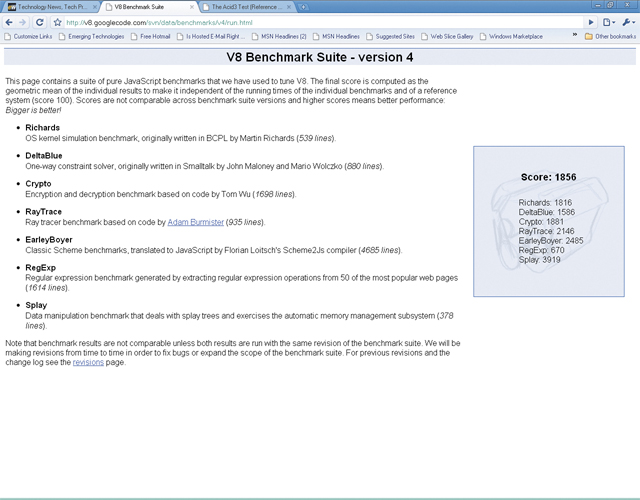Image resolution: width=640 pixels, height=500 pixels.
Task: Close the V8 Benchmark Suite tab
Action: pyautogui.click(x=192, y=7)
